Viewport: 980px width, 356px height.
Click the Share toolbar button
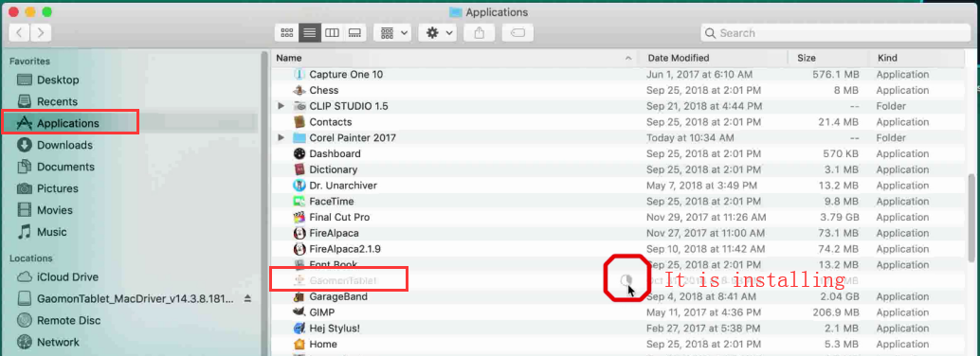(x=480, y=32)
